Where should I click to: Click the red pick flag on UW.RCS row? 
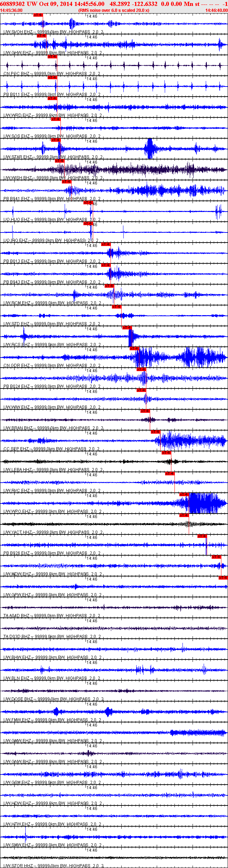[127, 328]
